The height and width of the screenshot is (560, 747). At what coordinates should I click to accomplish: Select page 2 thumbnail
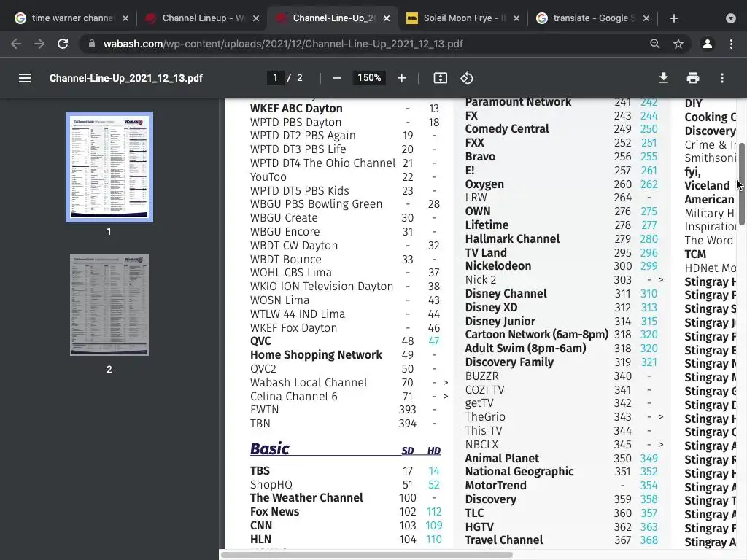tap(109, 305)
